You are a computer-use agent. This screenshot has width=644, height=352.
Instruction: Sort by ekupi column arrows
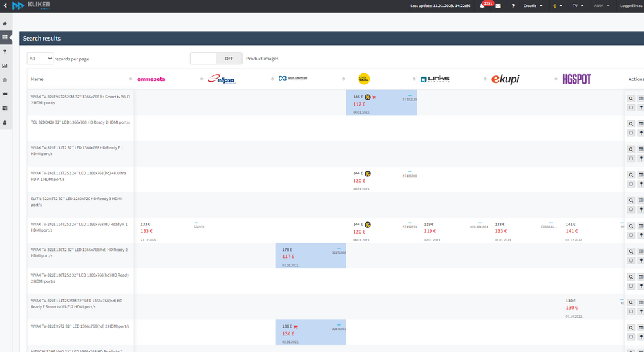tap(556, 79)
